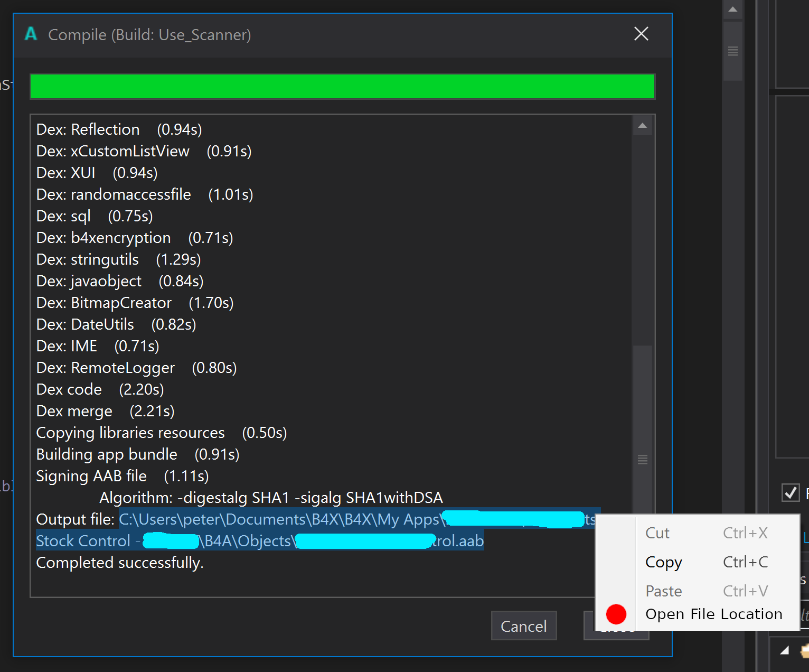Uncheck the checkbox at the right edge

791,493
